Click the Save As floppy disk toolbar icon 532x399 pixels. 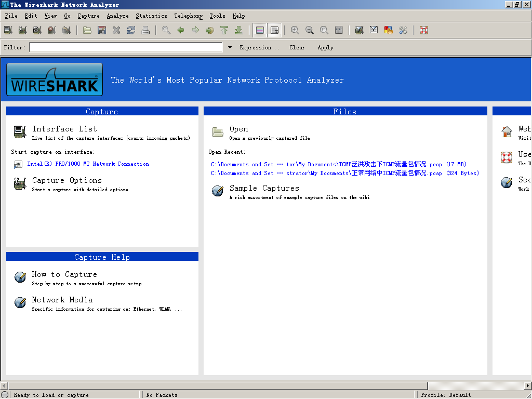102,30
